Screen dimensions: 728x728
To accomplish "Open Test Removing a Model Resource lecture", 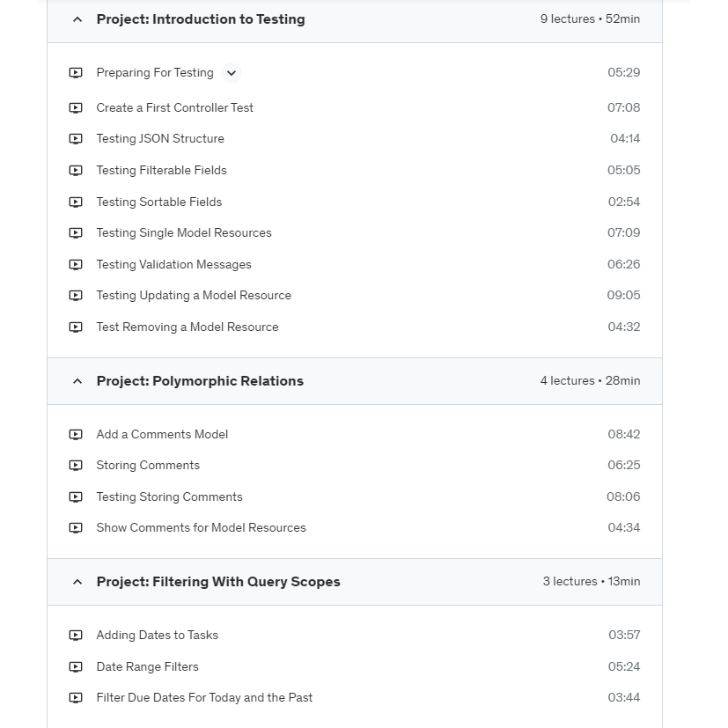I will 187,327.
